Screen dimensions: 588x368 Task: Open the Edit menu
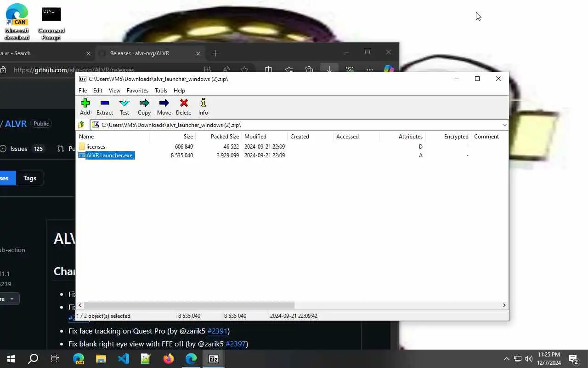pyautogui.click(x=98, y=91)
